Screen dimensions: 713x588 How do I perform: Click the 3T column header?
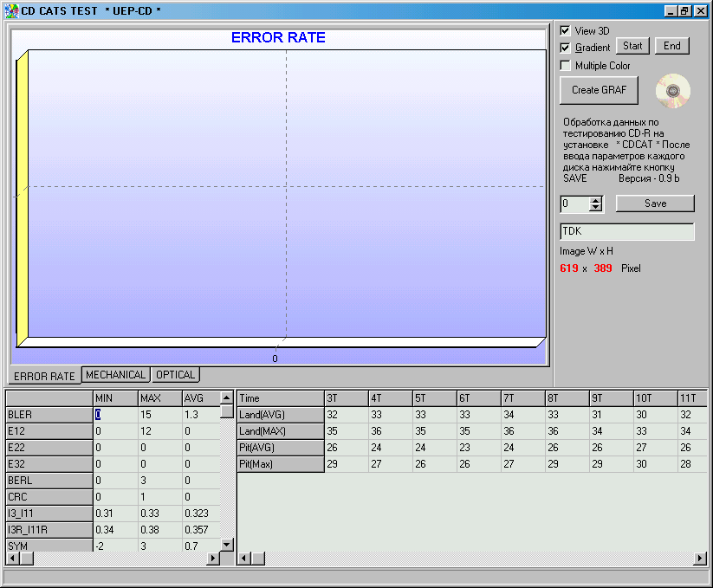[347, 398]
